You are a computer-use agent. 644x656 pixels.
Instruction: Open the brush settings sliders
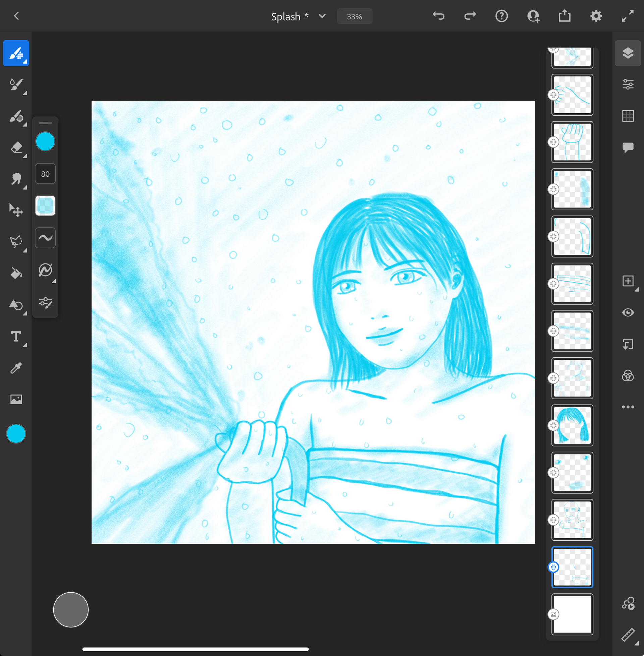pyautogui.click(x=45, y=302)
